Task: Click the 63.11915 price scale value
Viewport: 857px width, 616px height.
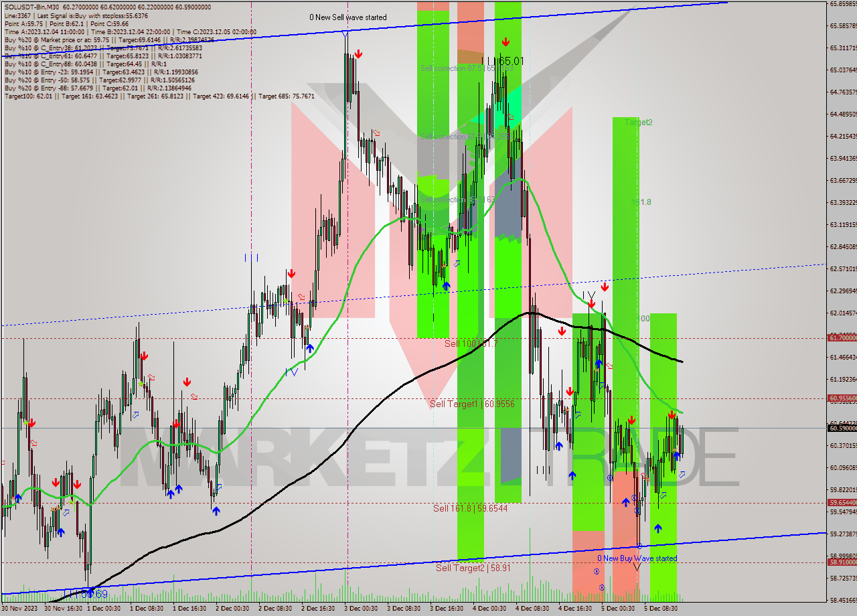Action: 842,225
